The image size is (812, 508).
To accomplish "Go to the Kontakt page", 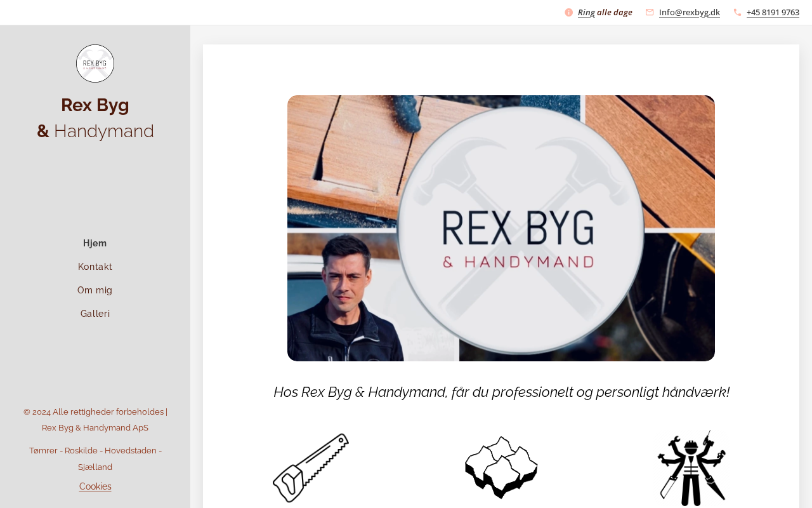I will 95,267.
